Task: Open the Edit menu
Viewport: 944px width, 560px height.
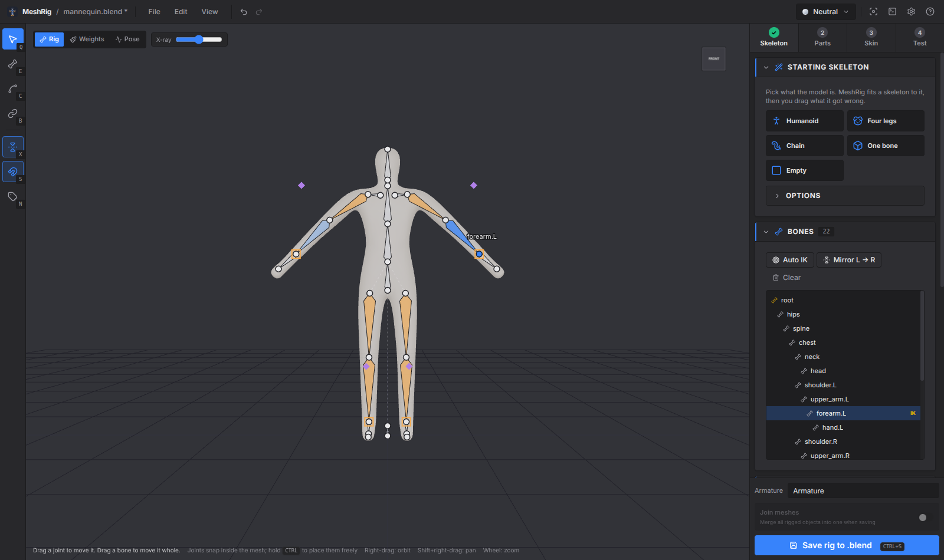Action: click(181, 12)
